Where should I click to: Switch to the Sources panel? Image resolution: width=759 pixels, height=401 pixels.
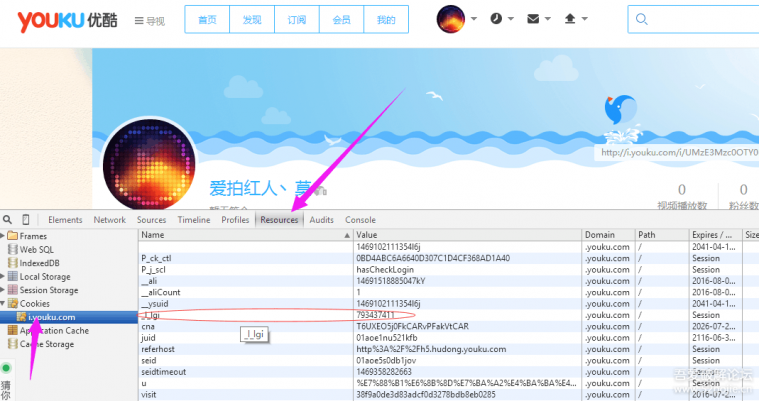pos(151,220)
